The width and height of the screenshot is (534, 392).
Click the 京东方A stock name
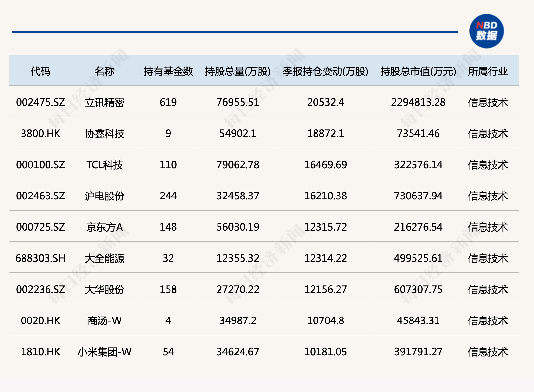[x=104, y=227]
